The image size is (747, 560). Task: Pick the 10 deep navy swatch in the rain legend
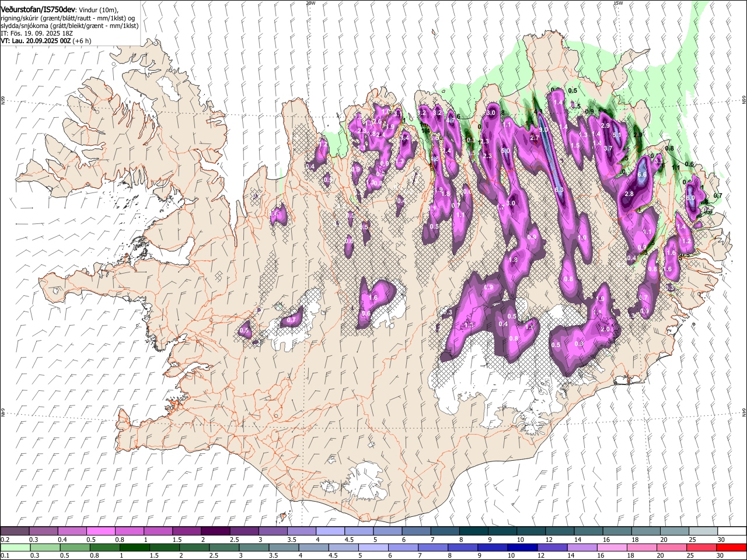523,547
